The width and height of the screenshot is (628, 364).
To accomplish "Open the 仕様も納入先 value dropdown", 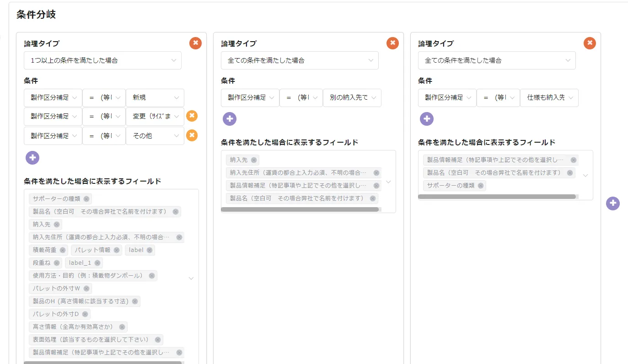I will [549, 98].
